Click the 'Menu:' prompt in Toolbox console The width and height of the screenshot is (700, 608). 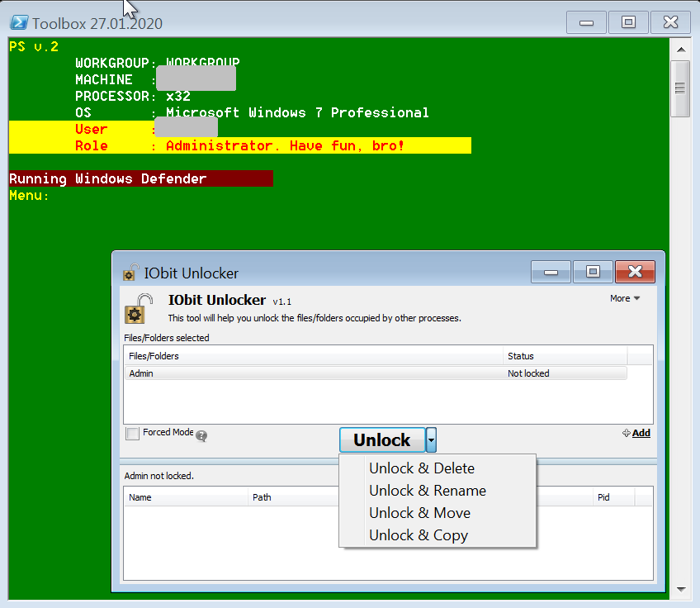point(29,195)
